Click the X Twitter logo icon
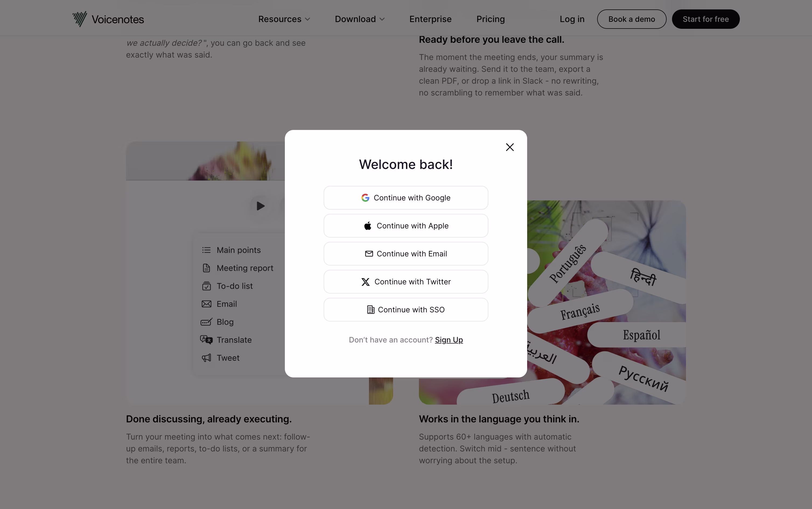 pyautogui.click(x=365, y=282)
